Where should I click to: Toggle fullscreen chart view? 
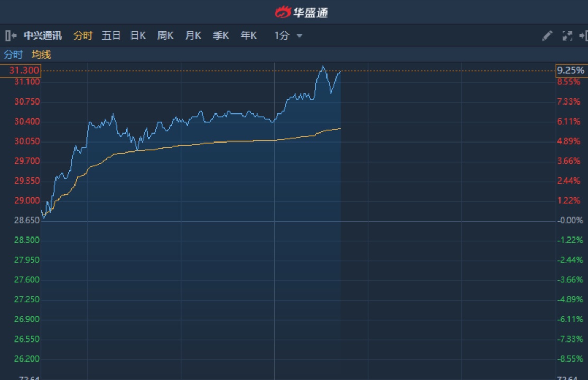pyautogui.click(x=567, y=36)
